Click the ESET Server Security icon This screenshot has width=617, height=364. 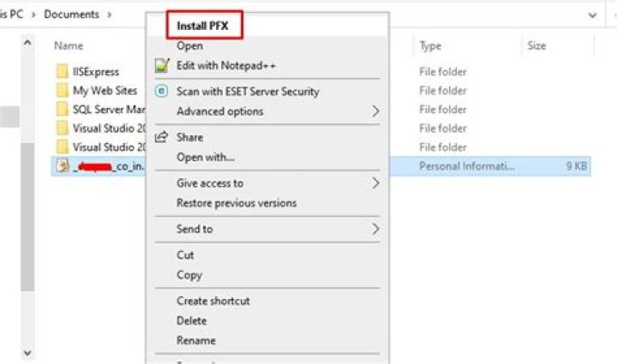(161, 92)
